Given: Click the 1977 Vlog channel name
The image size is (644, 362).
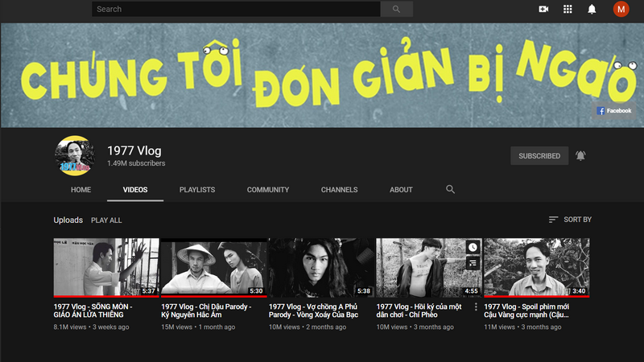Looking at the screenshot, I should [x=134, y=150].
